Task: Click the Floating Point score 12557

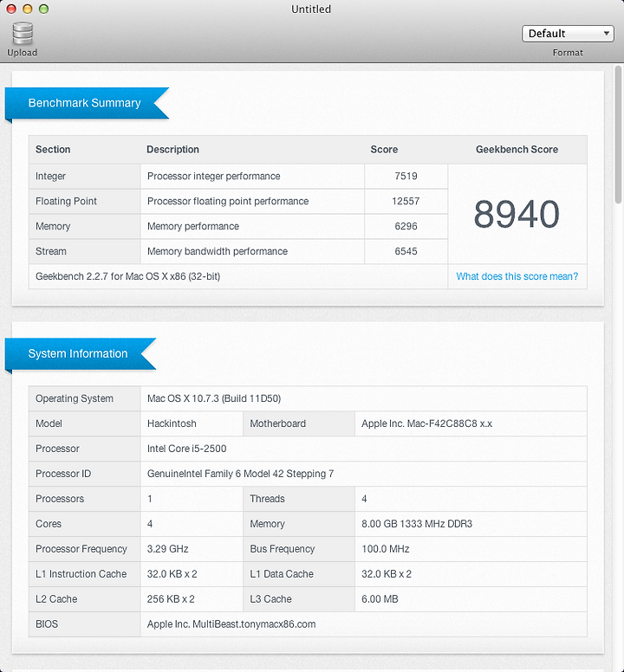Action: coord(406,202)
